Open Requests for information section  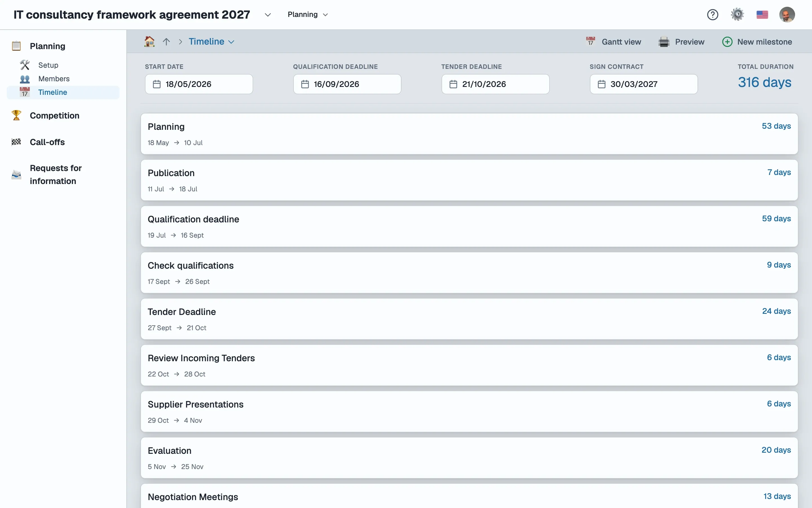click(x=56, y=174)
